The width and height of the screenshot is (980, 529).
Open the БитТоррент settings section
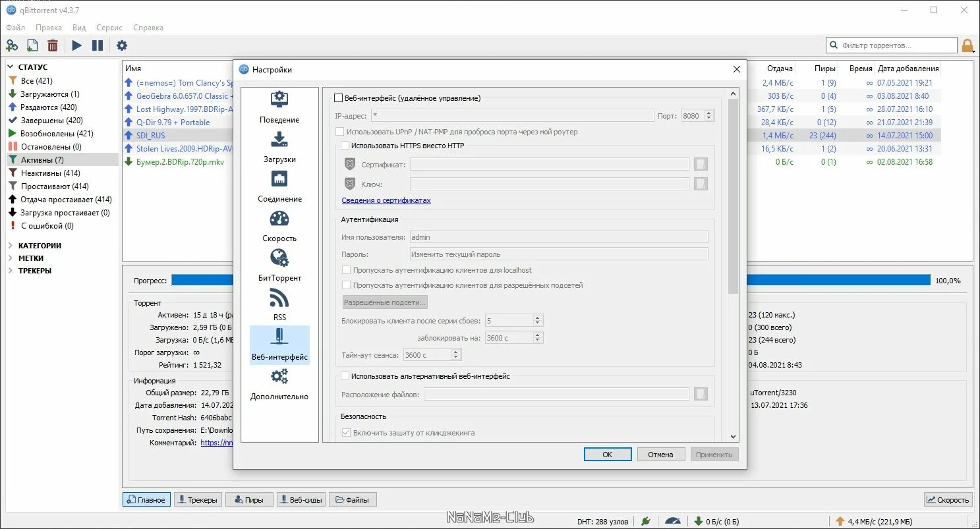coord(279,265)
